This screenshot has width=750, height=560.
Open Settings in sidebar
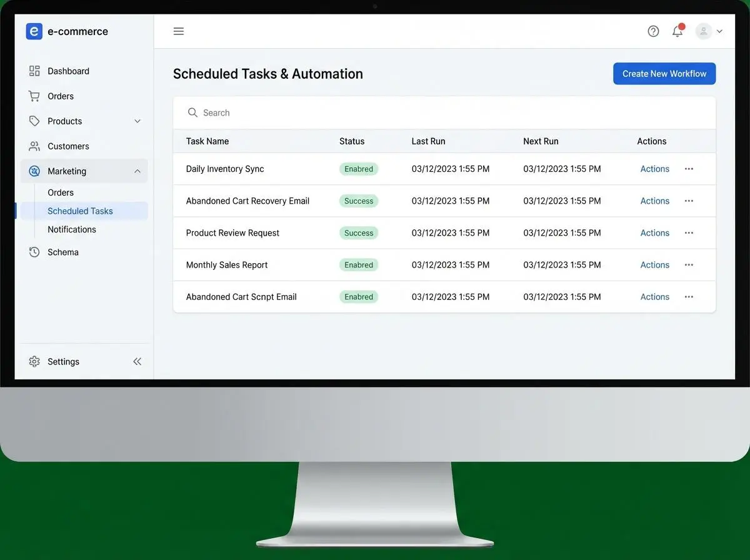63,362
